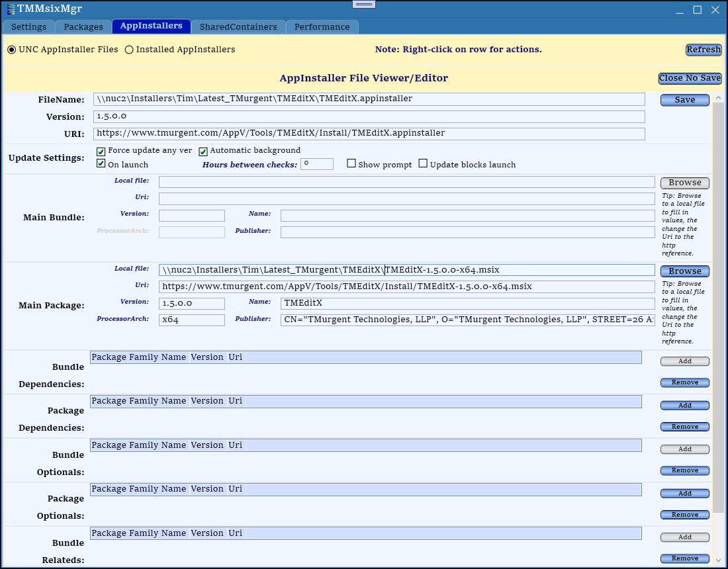
Task: Browse for the Main Package file
Action: (684, 271)
